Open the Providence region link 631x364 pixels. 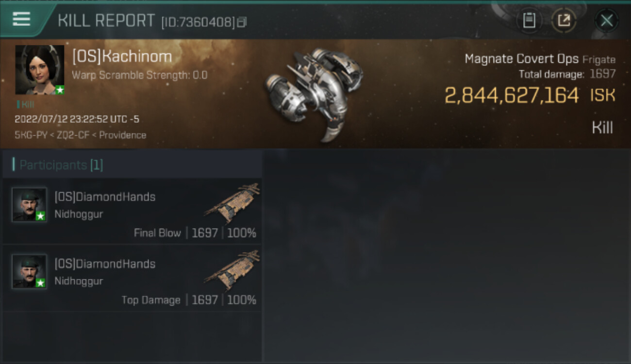[x=122, y=135]
